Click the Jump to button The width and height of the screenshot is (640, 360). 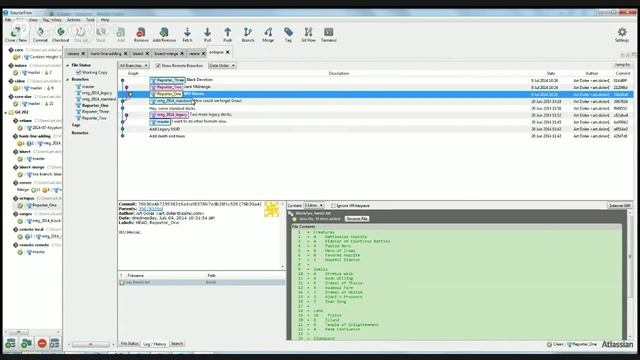click(x=622, y=65)
